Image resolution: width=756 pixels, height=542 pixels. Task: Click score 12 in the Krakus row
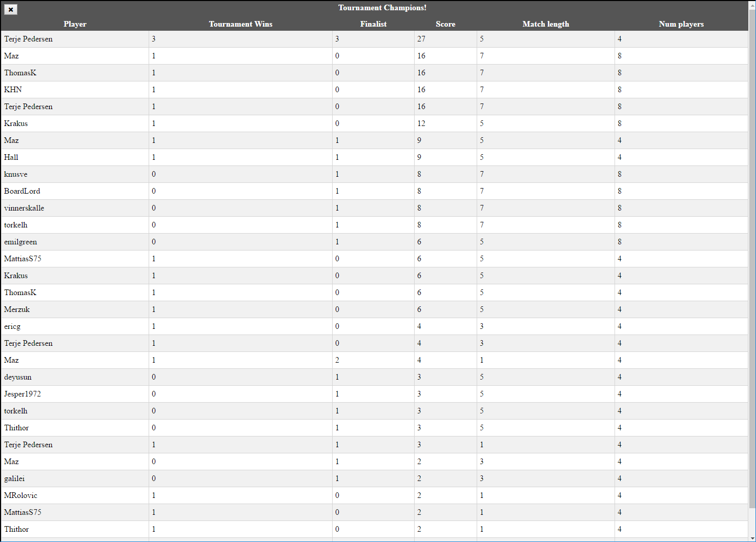421,123
